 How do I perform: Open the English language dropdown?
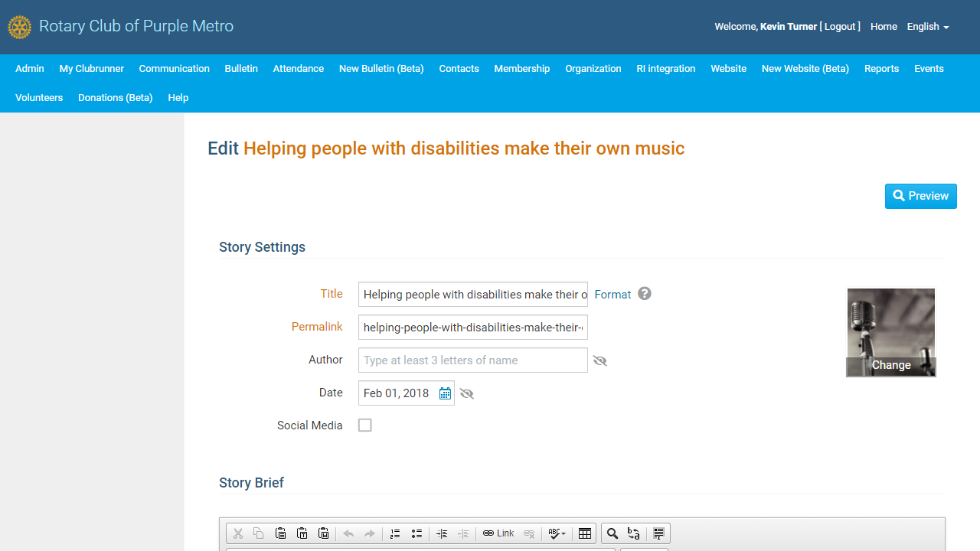927,27
